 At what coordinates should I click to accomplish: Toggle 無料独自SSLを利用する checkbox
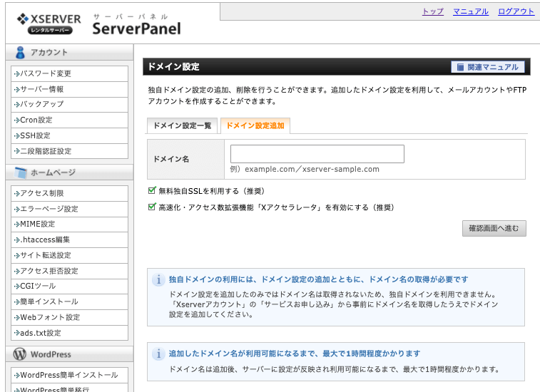(x=152, y=191)
